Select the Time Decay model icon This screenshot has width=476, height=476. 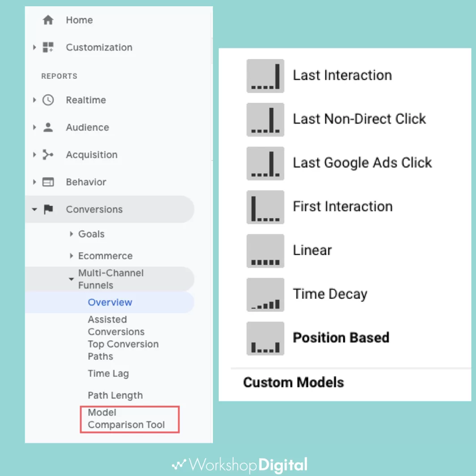click(x=265, y=294)
